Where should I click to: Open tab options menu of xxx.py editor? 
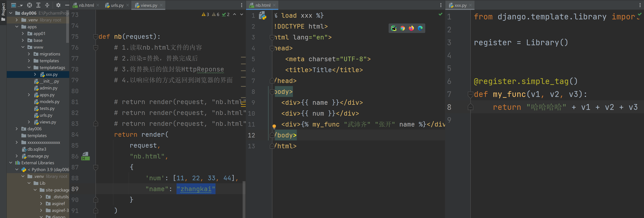point(640,5)
